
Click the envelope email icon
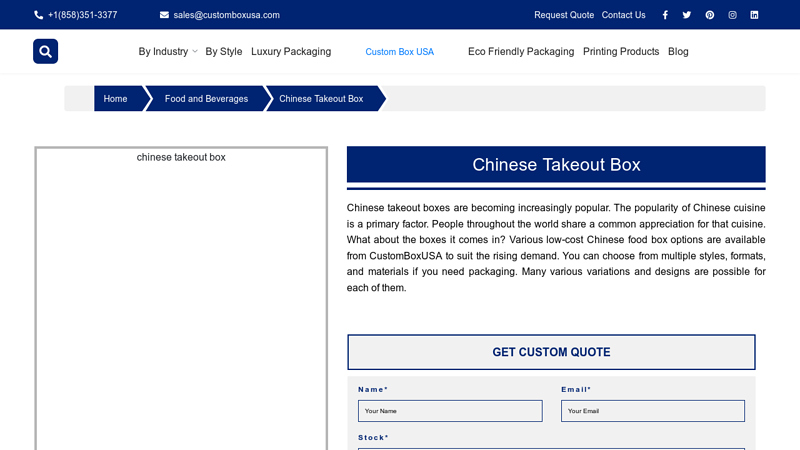tap(164, 15)
